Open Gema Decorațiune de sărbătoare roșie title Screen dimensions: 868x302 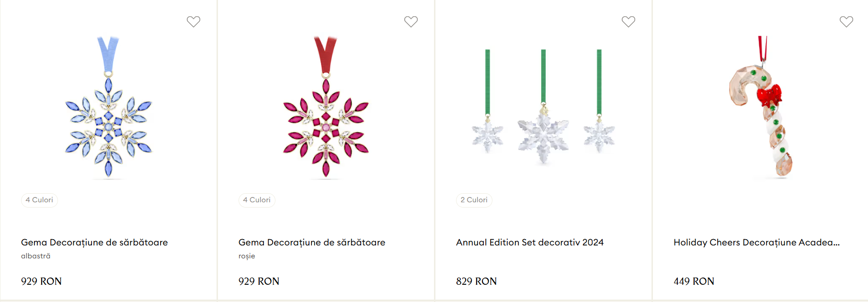[312, 243]
